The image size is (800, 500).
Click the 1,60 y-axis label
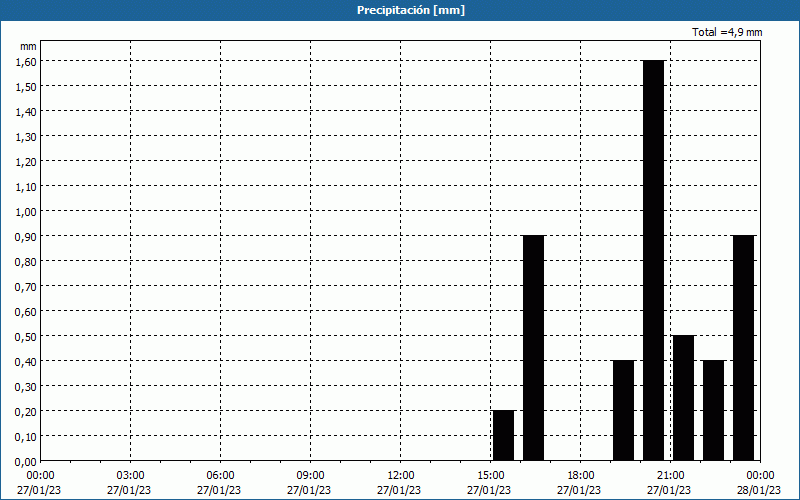pyautogui.click(x=26, y=61)
